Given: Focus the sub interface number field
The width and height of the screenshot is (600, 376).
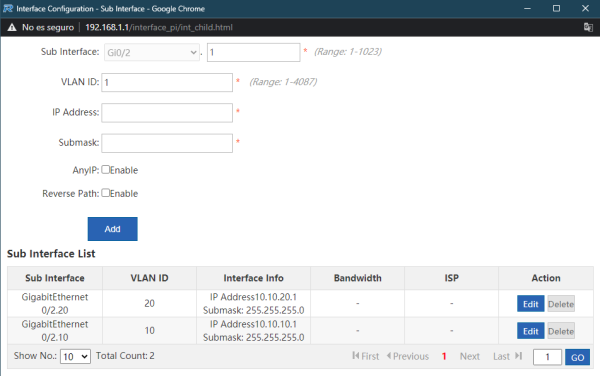Looking at the screenshot, I should point(253,52).
